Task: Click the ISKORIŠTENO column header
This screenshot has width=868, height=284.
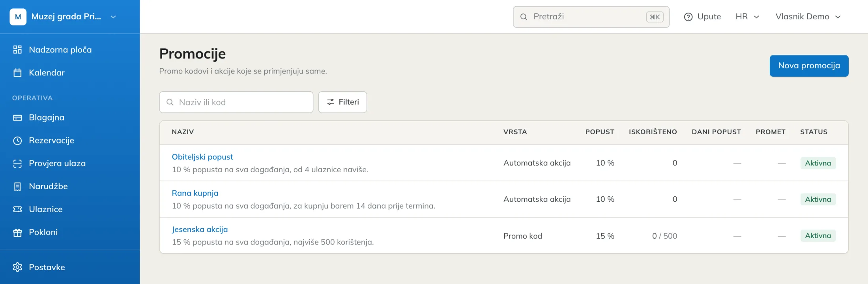Action: pos(653,132)
